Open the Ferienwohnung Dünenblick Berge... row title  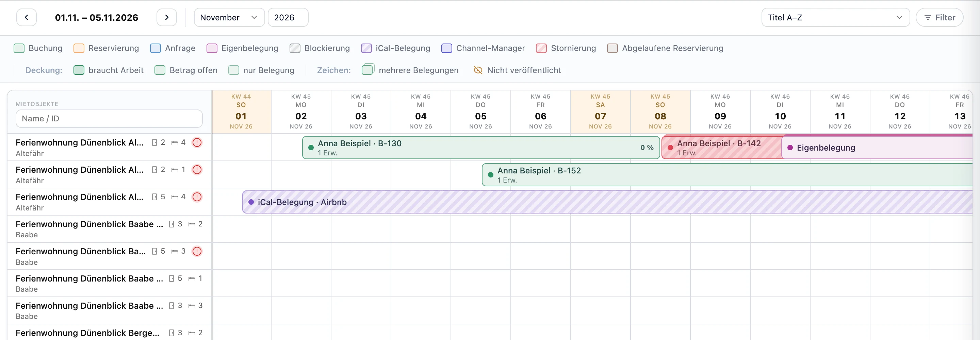pyautogui.click(x=87, y=333)
